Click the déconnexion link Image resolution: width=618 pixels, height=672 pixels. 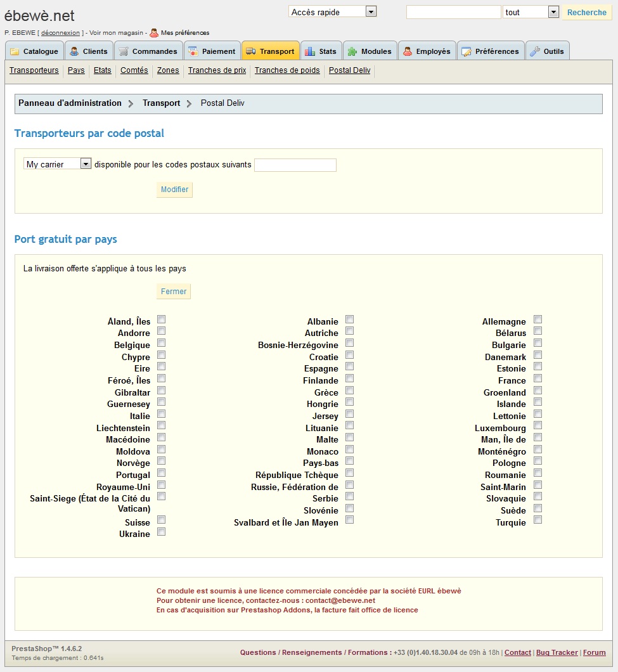point(60,33)
